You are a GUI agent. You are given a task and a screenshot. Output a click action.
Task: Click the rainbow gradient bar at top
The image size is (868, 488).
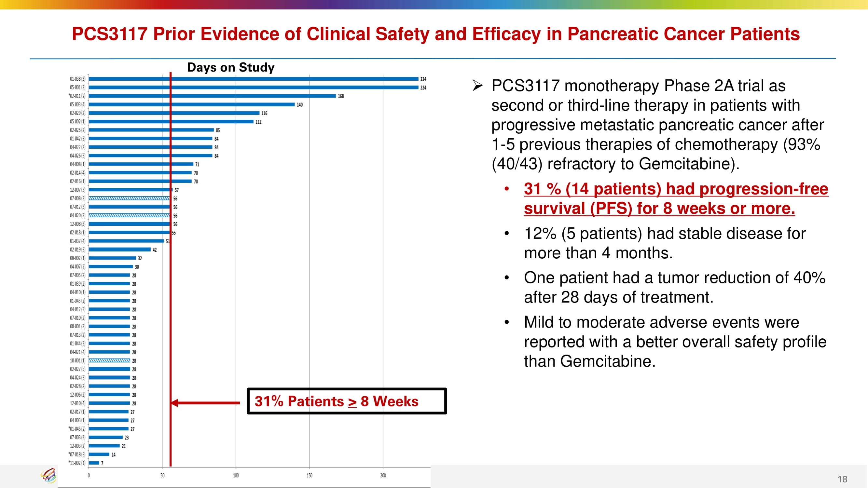(434, 4)
